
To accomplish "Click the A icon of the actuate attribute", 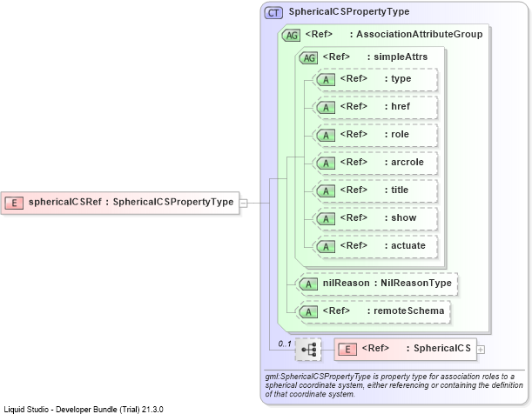I will (x=326, y=247).
